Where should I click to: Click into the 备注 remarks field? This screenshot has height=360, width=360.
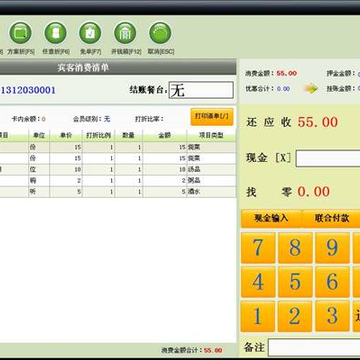[314, 348]
